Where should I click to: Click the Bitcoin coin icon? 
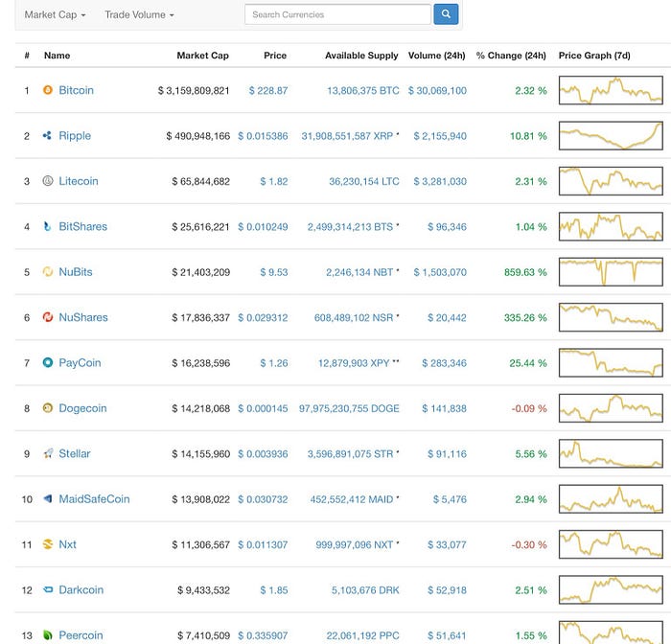[x=48, y=90]
